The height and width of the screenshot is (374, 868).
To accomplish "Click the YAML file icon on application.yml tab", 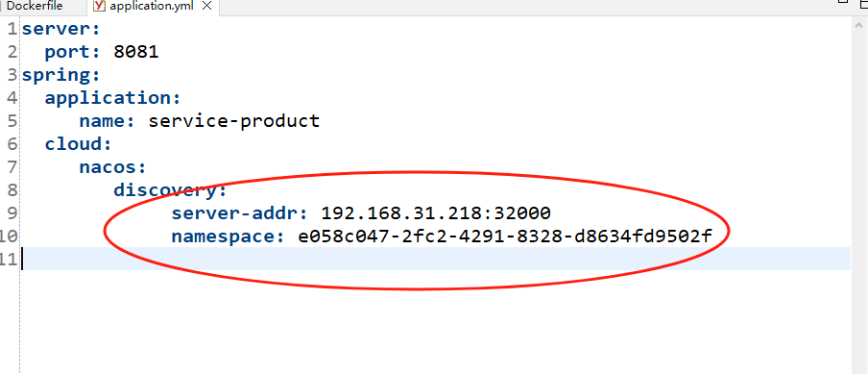I will [x=100, y=6].
